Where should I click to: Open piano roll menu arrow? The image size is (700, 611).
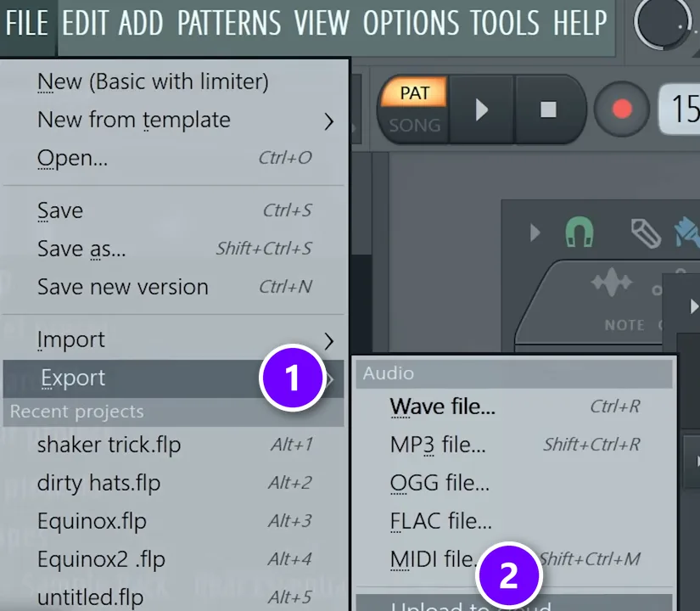point(535,233)
